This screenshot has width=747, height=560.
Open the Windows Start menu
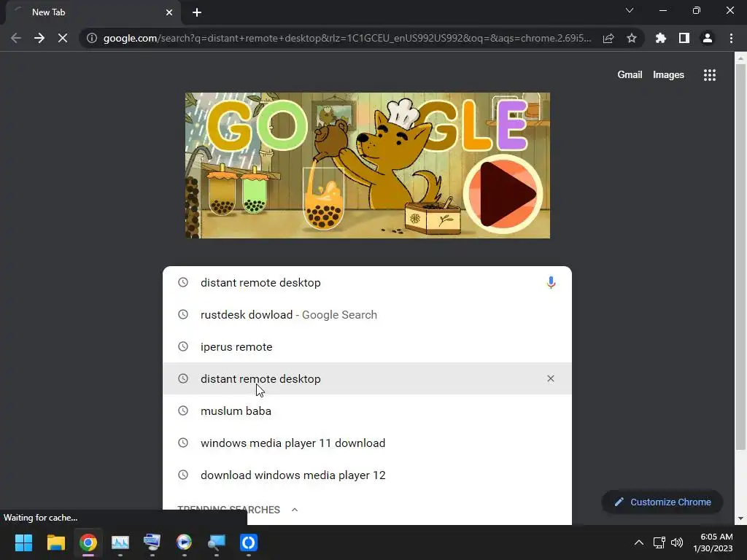click(x=23, y=542)
